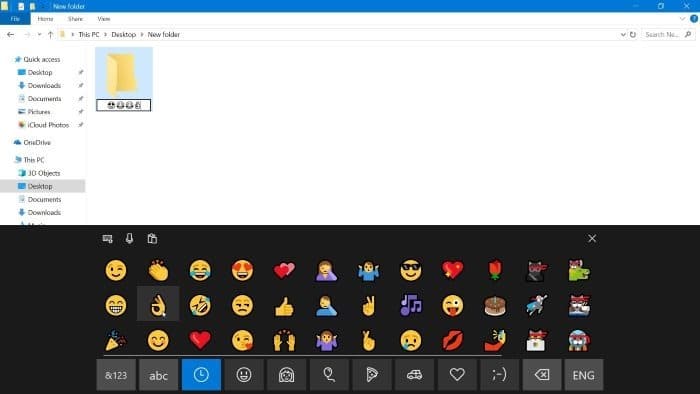Click This PC in the address breadcrumb
The width and height of the screenshot is (700, 394).
(89, 34)
